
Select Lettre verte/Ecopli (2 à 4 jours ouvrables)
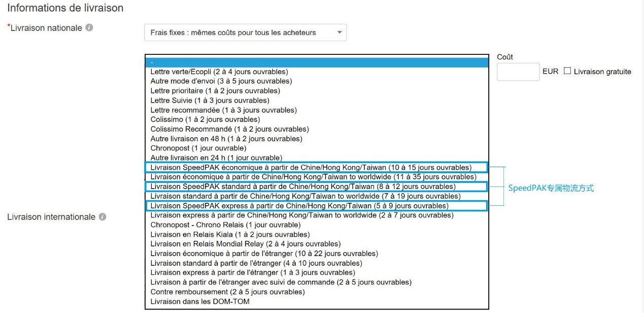pyautogui.click(x=317, y=72)
